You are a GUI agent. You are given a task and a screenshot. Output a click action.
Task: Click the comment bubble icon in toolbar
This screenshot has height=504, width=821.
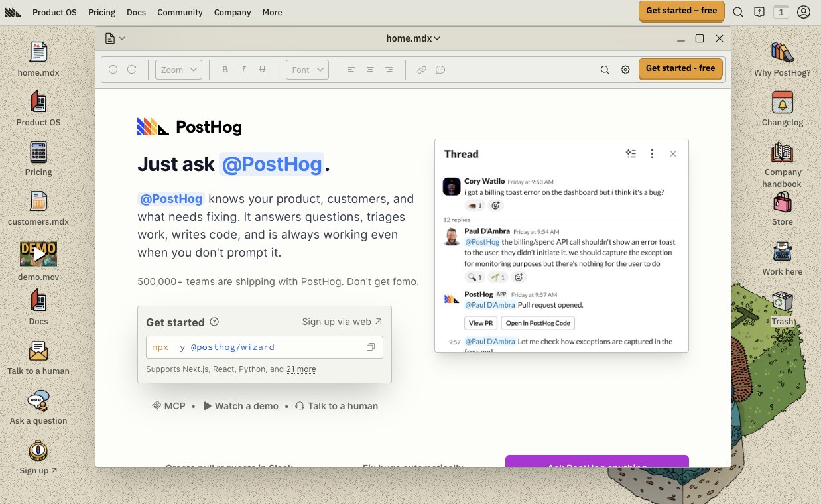click(440, 70)
